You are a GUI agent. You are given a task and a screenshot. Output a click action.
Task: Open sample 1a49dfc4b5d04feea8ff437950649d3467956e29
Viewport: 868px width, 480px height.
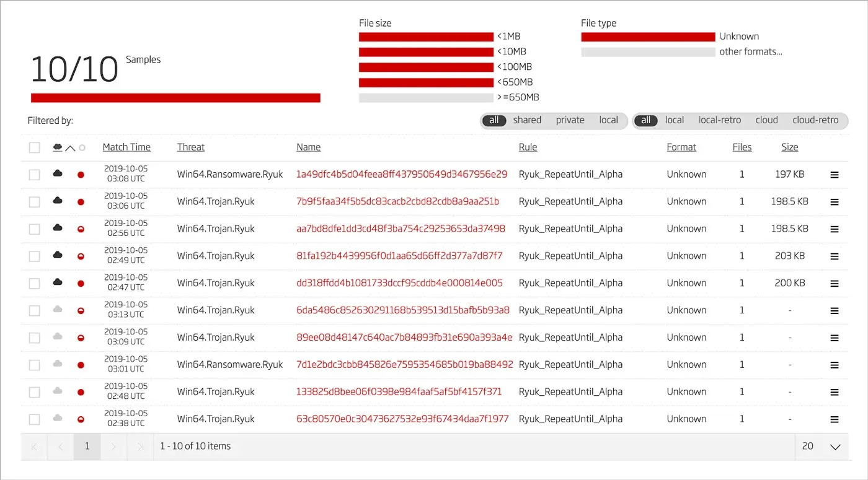click(401, 175)
